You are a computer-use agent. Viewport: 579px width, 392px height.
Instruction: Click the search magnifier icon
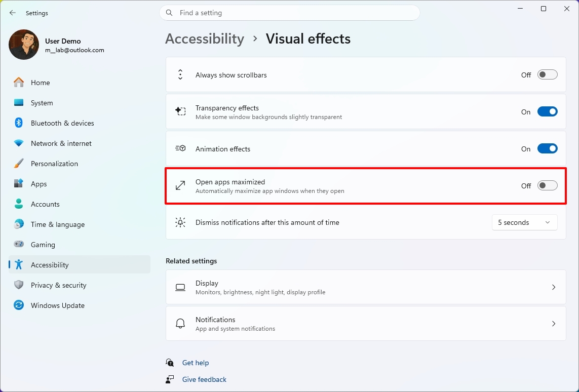169,13
